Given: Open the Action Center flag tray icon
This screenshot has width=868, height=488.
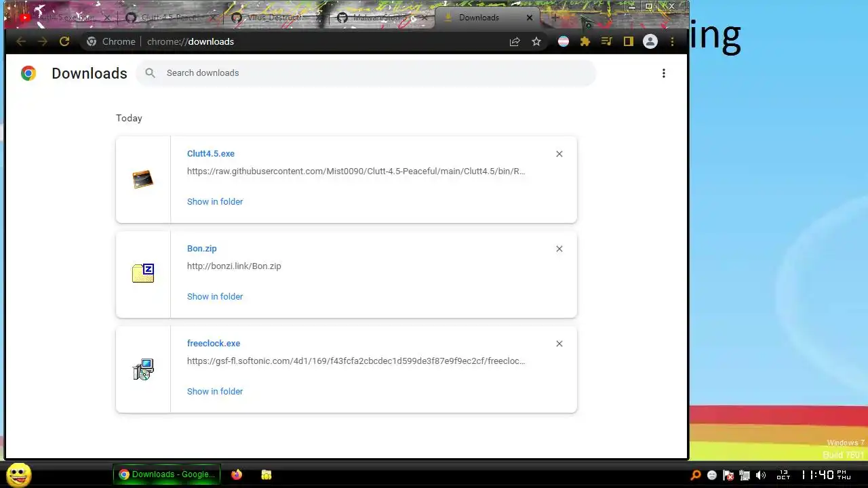Looking at the screenshot, I should point(728,475).
